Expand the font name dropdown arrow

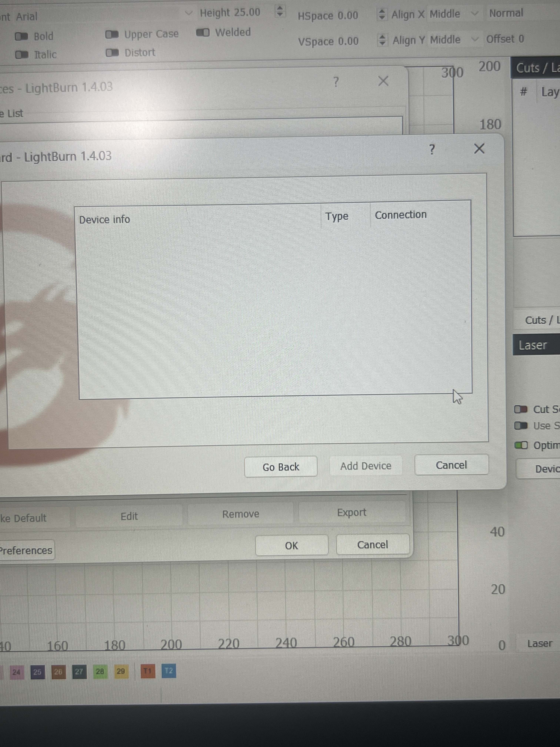[x=189, y=13]
